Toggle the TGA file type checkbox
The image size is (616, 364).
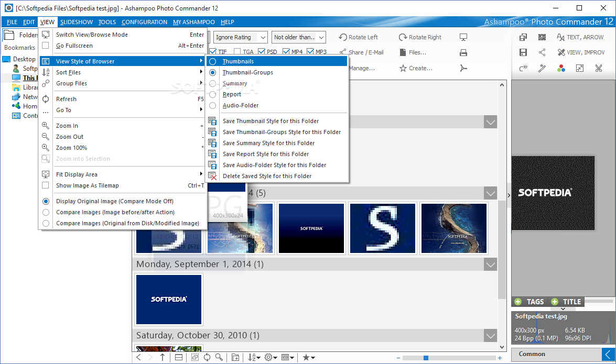coord(237,51)
